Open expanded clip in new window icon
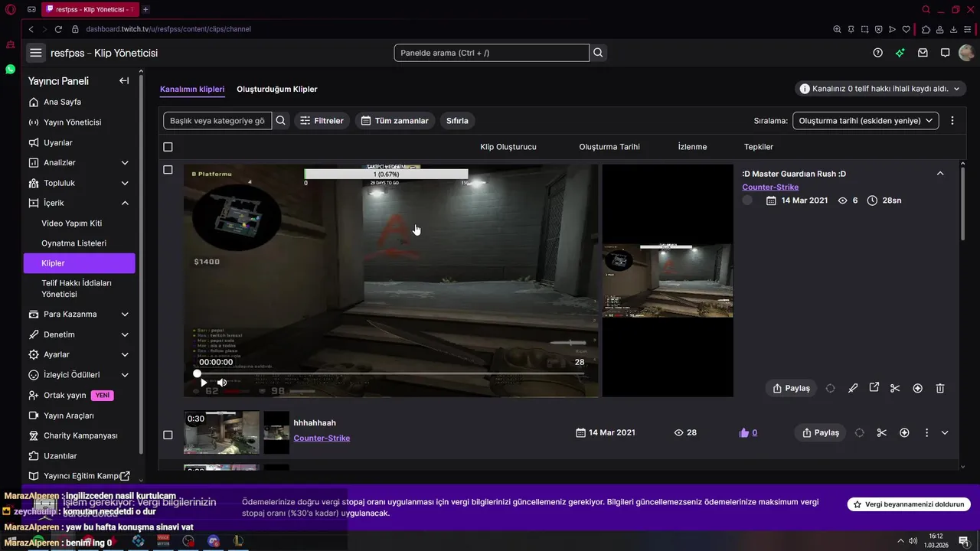The width and height of the screenshot is (980, 551). coord(874,387)
